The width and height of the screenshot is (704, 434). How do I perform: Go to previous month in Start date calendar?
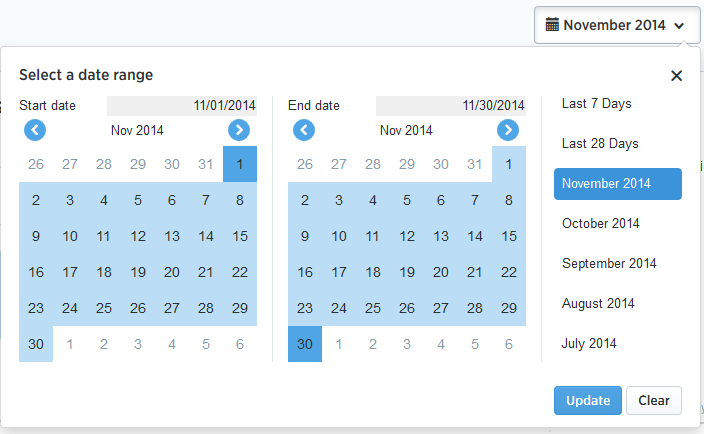click(35, 130)
